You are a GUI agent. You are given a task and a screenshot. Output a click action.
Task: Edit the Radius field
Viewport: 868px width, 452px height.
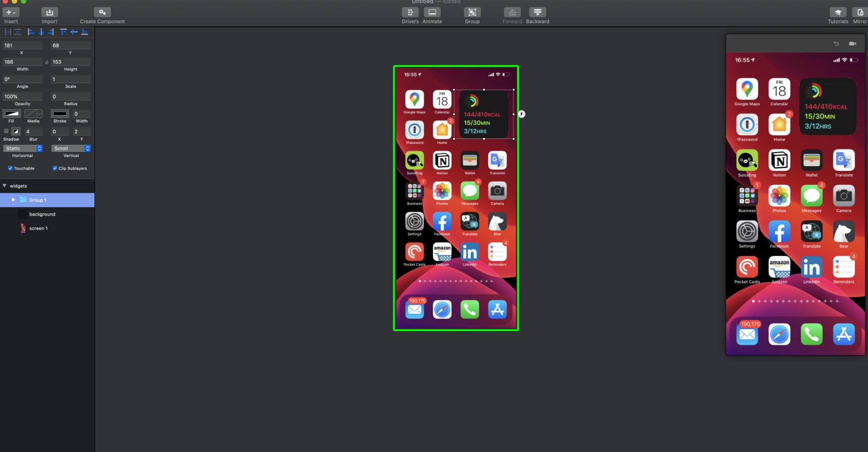click(71, 96)
